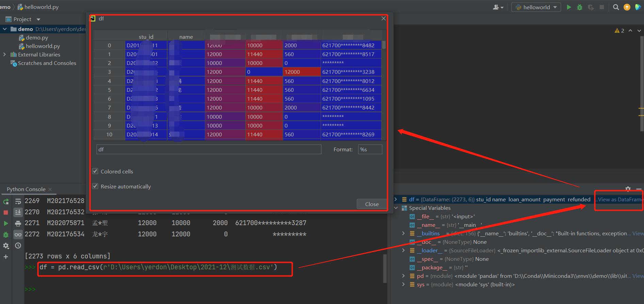Open console command history clock icon
The height and width of the screenshot is (304, 644).
[x=18, y=246]
